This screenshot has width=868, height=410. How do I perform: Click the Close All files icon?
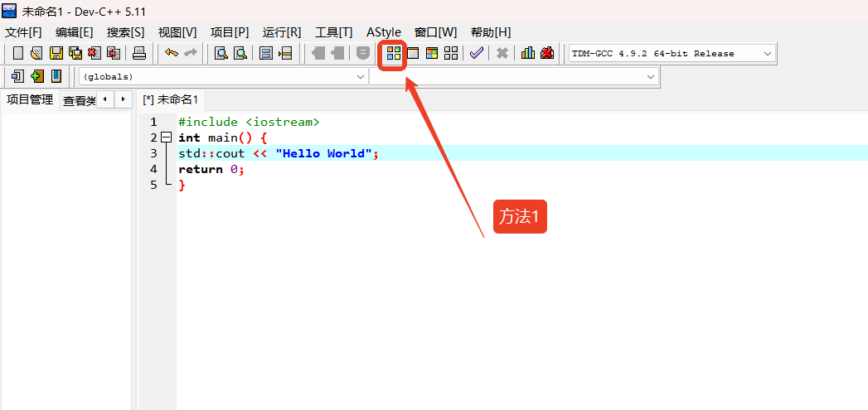[x=114, y=53]
